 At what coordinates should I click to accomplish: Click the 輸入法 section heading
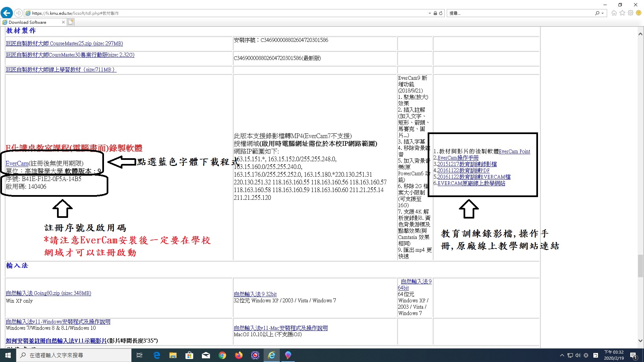click(x=17, y=265)
